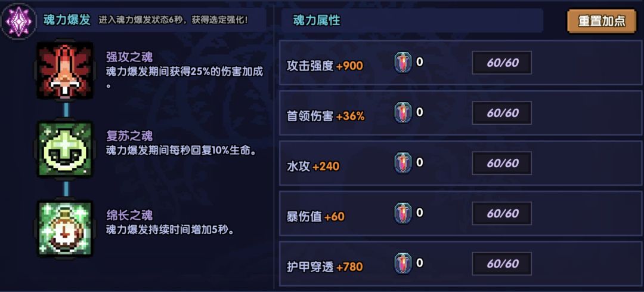The image size is (644, 292).
Task: Click the 60/60 box for 首领伤害
Action: coord(502,113)
